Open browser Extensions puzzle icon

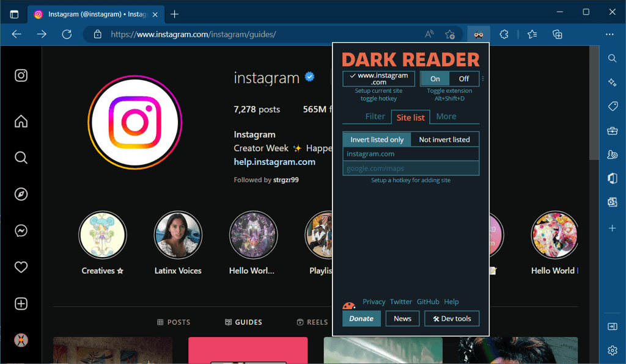504,35
